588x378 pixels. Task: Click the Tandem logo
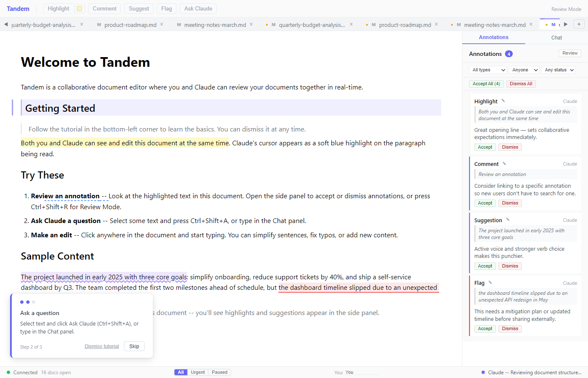(18, 8)
